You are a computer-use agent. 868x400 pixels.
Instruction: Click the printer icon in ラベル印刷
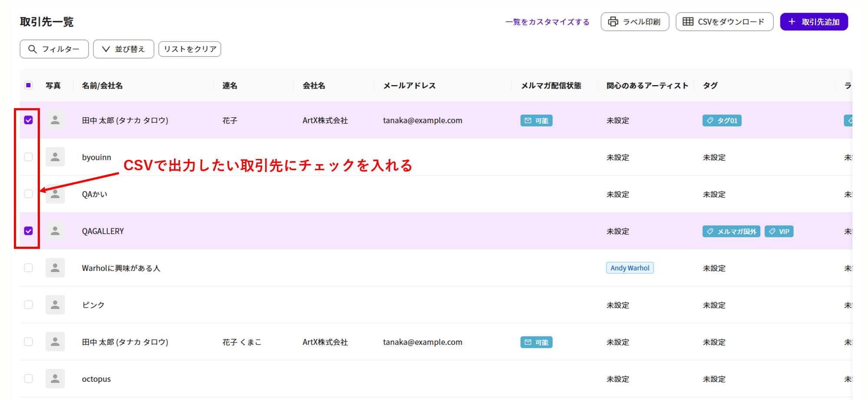613,22
